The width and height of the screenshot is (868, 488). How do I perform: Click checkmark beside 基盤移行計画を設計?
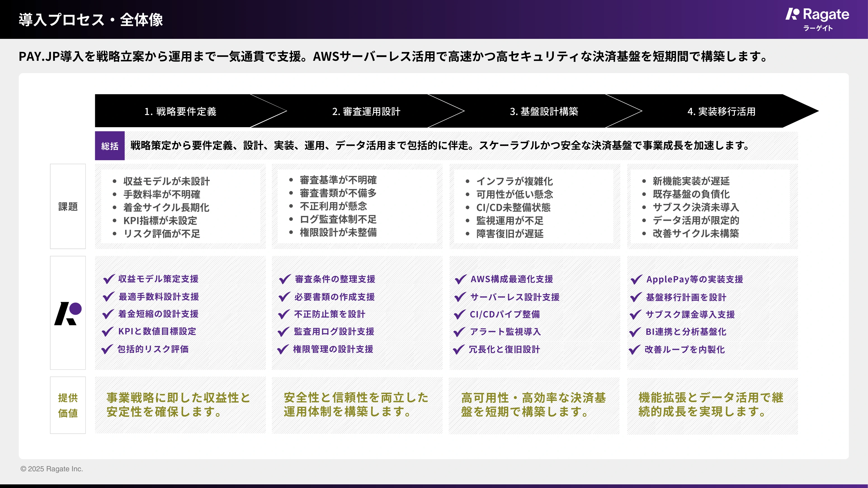636,297
